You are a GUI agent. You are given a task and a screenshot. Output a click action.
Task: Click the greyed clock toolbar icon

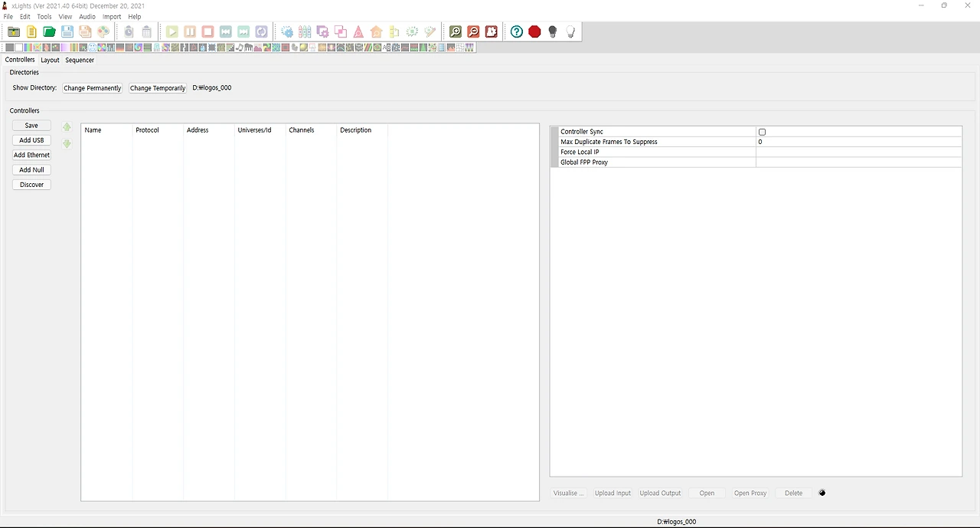tap(129, 31)
